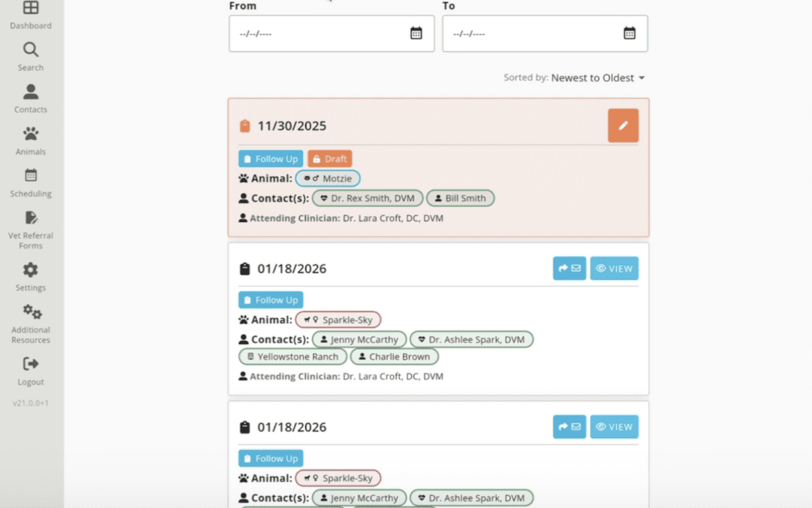Edit the 11/30/2025 draft with the pencil icon
Viewport: 812px width, 508px height.
(623, 125)
